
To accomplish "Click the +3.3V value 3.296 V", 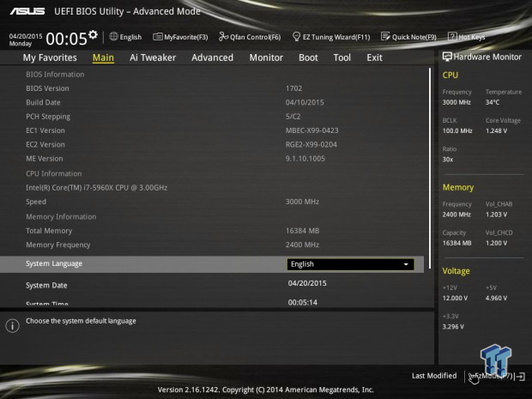I will point(453,327).
